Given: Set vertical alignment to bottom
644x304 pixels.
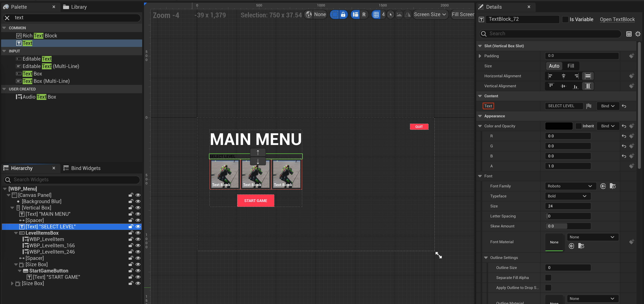Looking at the screenshot, I should pos(576,86).
